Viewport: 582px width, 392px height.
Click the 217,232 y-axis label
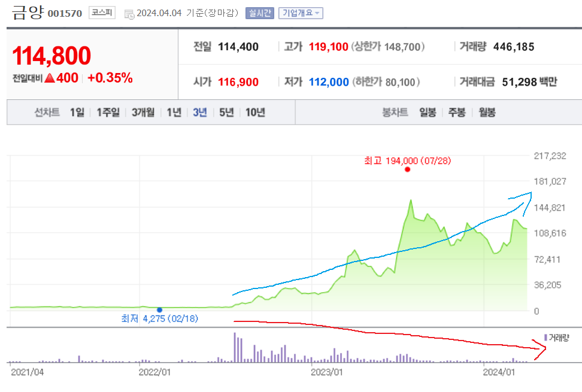coord(550,156)
